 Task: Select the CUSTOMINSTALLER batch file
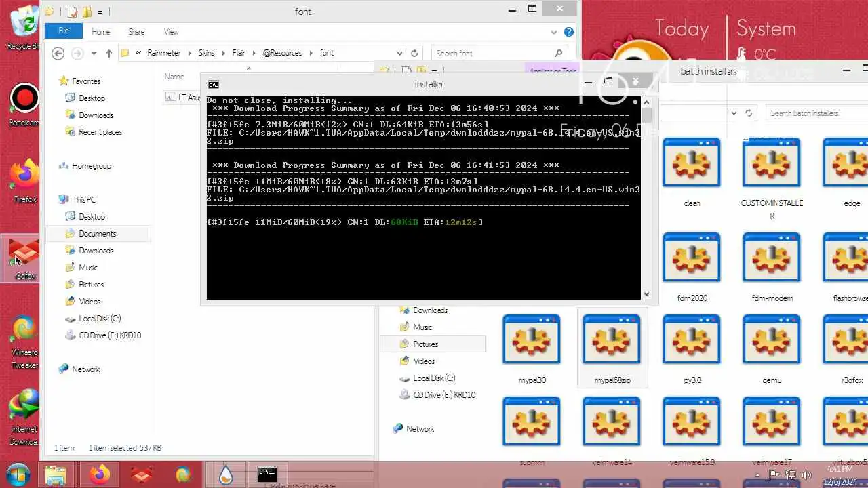772,179
